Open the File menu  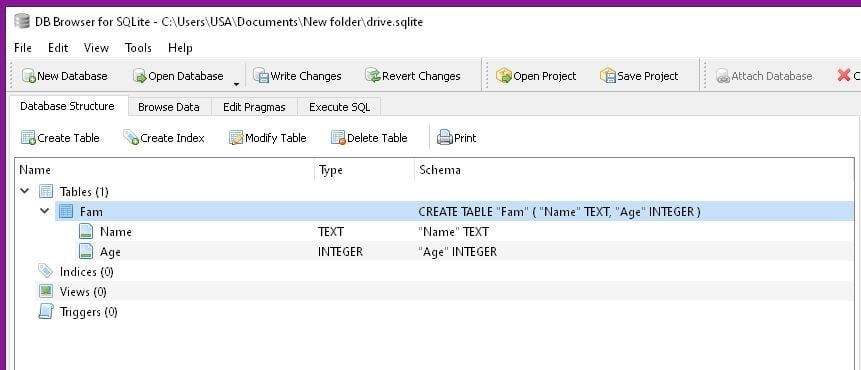tap(23, 48)
